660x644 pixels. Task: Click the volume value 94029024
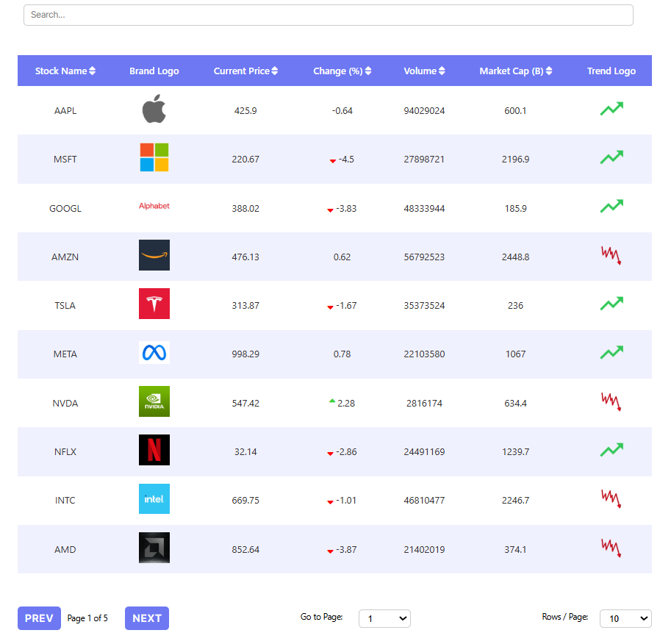click(424, 111)
